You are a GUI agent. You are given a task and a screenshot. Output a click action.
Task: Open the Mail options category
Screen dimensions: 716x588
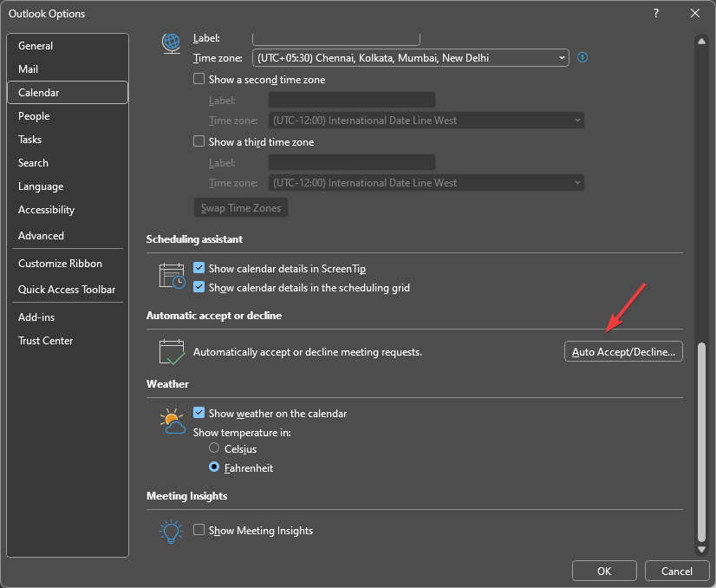68,69
